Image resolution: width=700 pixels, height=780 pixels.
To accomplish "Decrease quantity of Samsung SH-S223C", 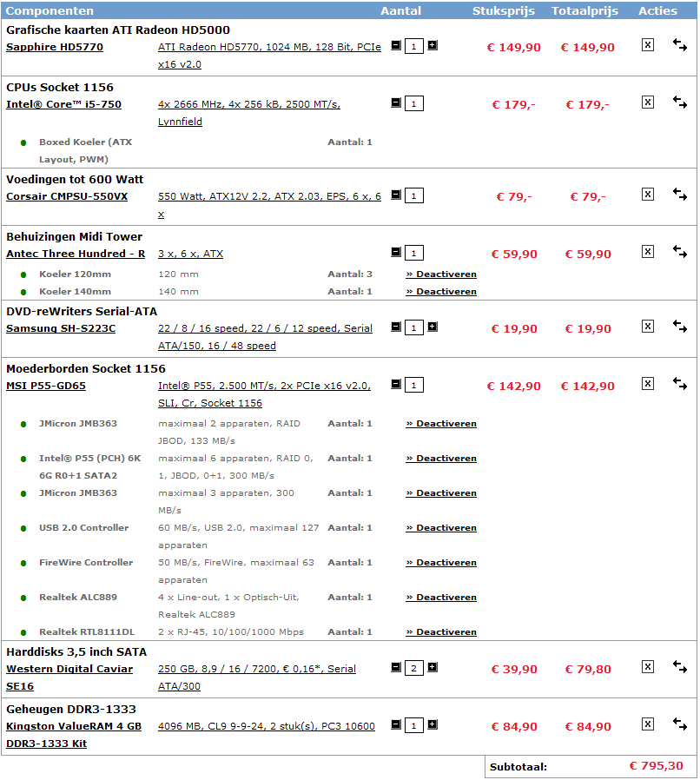I will 396,327.
